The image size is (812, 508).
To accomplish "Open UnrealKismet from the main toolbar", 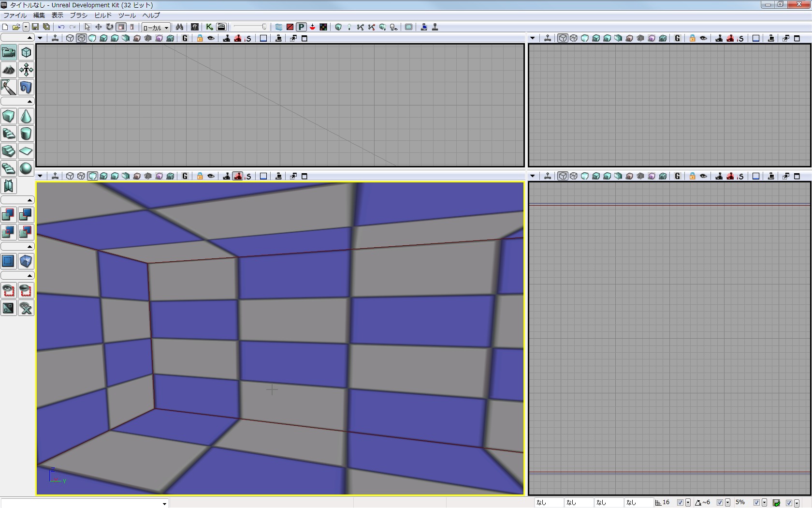I will coord(209,27).
